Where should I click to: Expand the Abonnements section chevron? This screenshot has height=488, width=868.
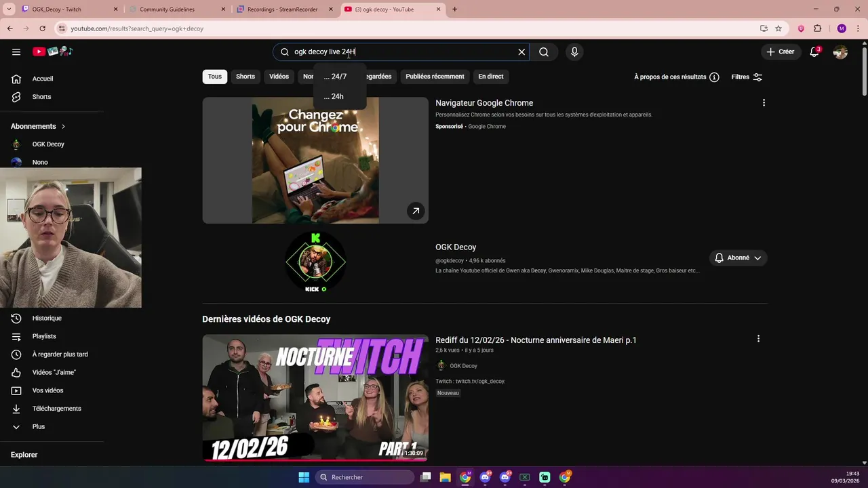point(64,126)
